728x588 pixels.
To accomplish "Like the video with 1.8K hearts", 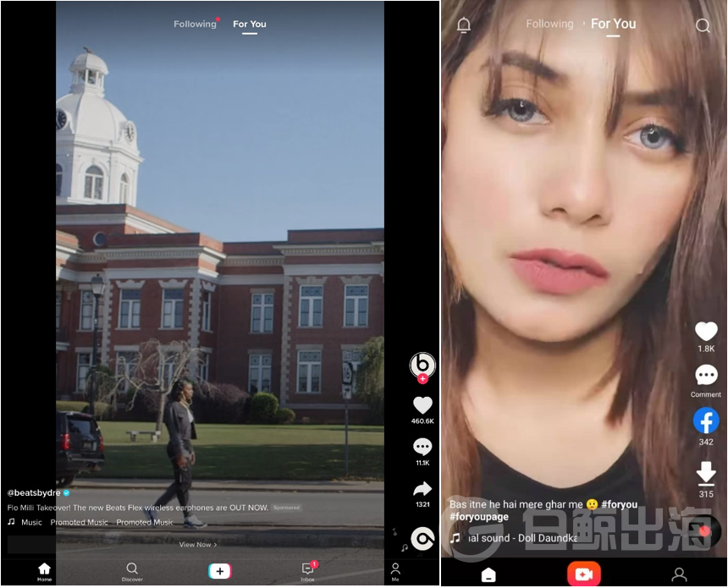I will tap(705, 331).
